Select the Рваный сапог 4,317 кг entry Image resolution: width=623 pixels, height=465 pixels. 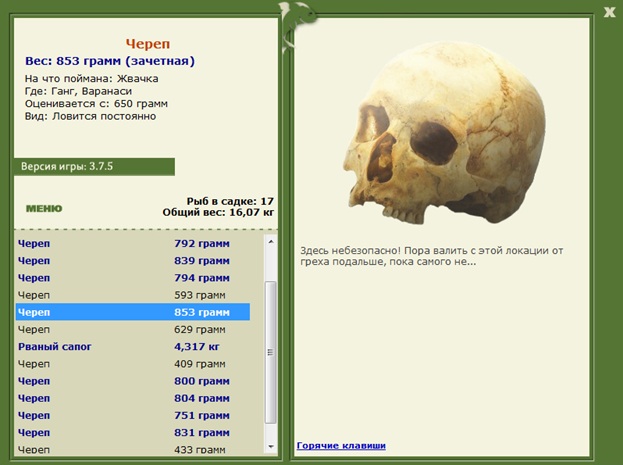click(x=133, y=347)
